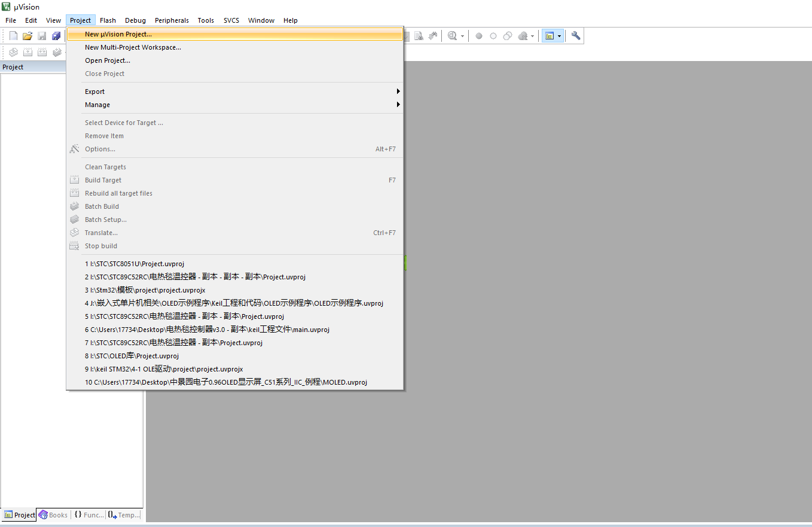Open dropdown arrow beside Kill Breakpoints icon

tap(532, 36)
